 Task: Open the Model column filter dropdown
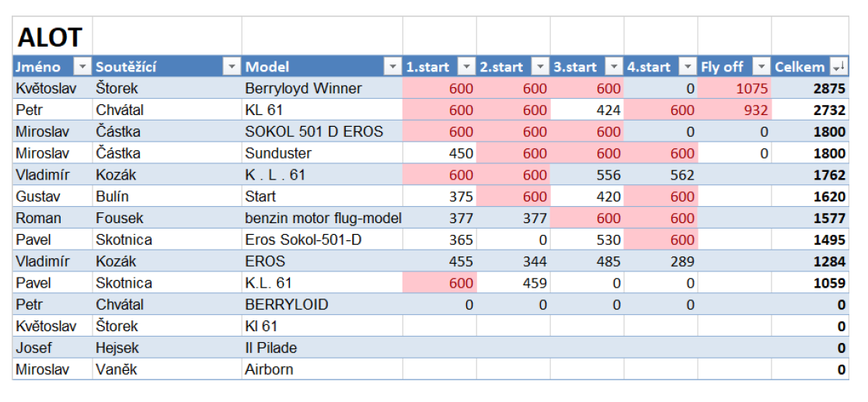(392, 67)
